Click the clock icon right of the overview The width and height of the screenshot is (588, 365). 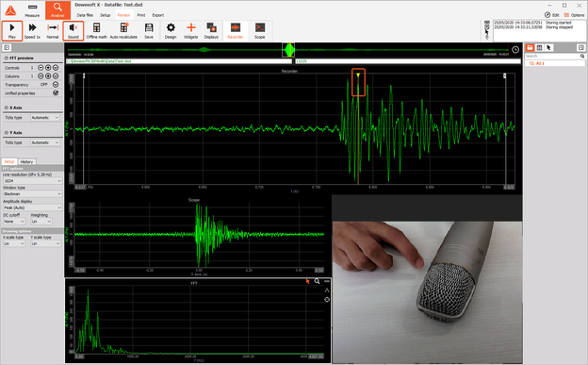[x=515, y=50]
